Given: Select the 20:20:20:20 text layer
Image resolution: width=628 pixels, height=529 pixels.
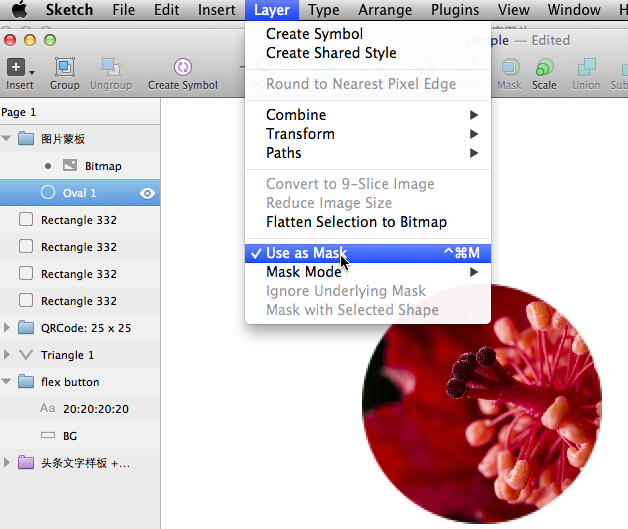Looking at the screenshot, I should pos(95,409).
